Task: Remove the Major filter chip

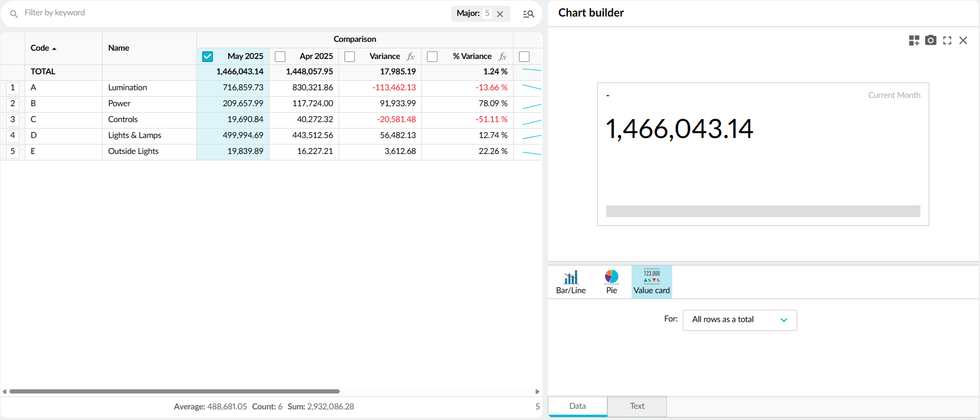Action: [500, 14]
